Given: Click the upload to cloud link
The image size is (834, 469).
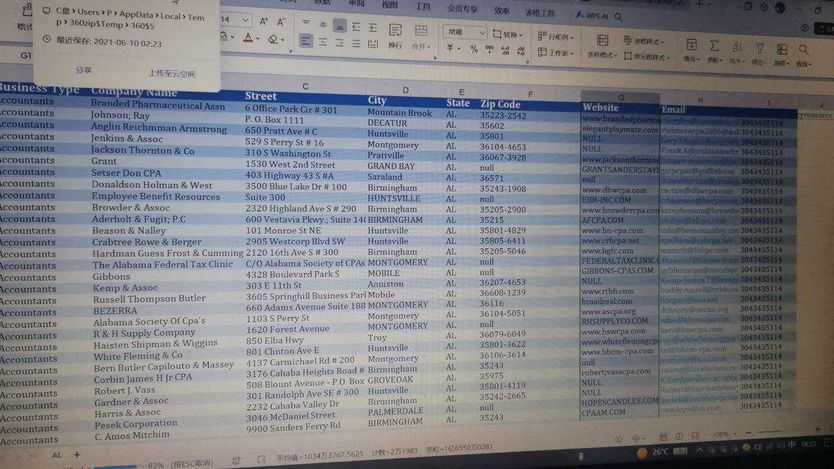Looking at the screenshot, I should click(x=172, y=73).
